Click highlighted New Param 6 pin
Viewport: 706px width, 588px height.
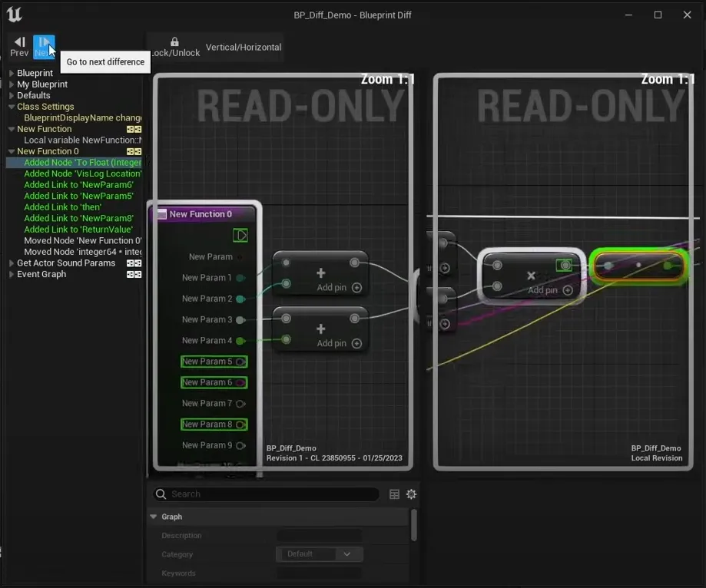click(214, 382)
